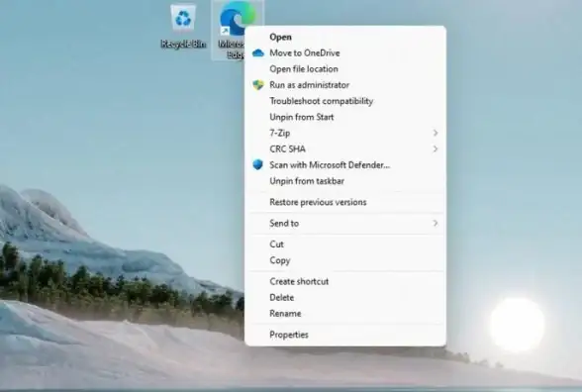Click the admin shield icon beside Run as administrator

258,85
